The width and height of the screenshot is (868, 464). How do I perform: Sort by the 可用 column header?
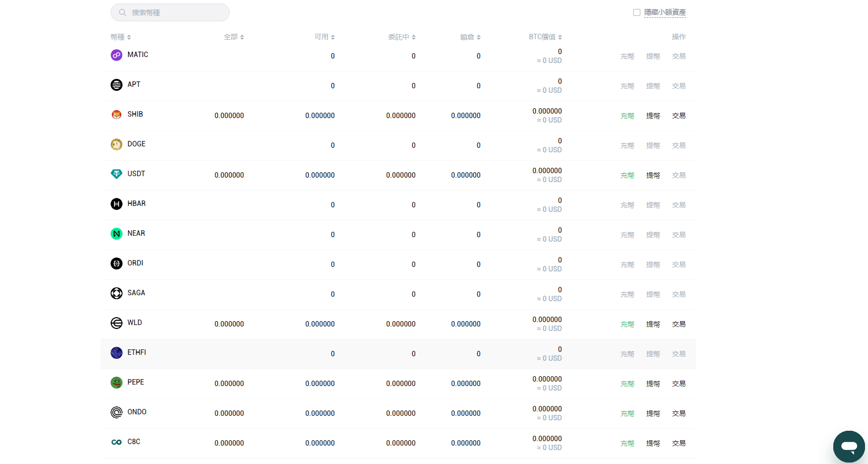(x=324, y=37)
